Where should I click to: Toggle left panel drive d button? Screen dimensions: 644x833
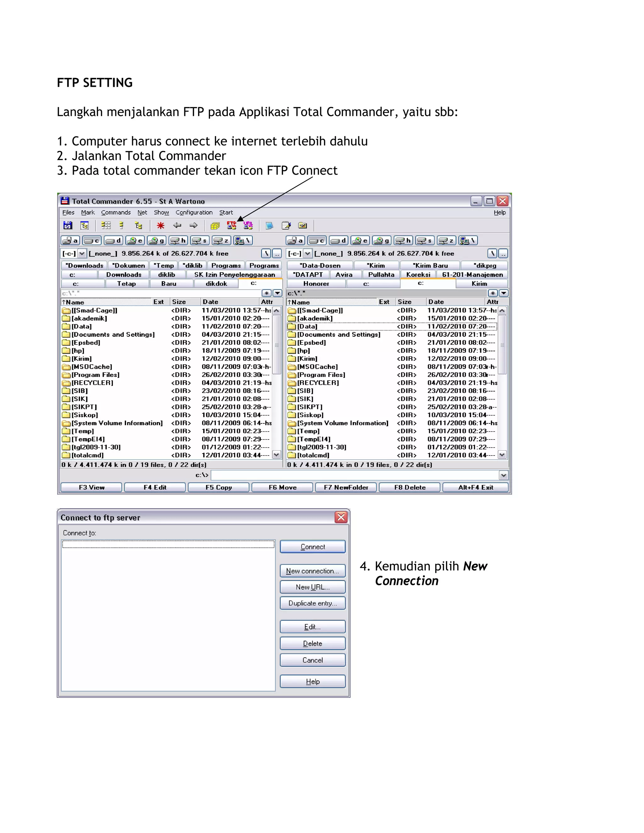[113, 240]
